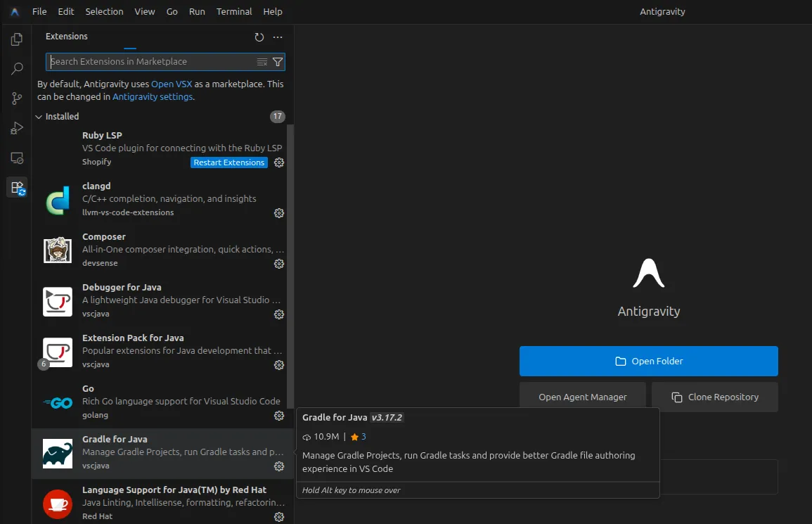Clear extensions search results icon
This screenshot has width=812, height=524.
262,62
